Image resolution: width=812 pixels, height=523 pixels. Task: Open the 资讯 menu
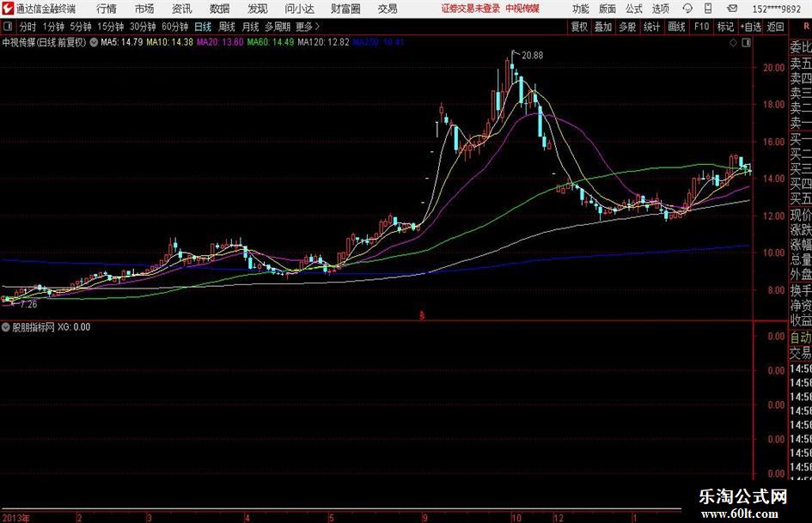[182, 9]
